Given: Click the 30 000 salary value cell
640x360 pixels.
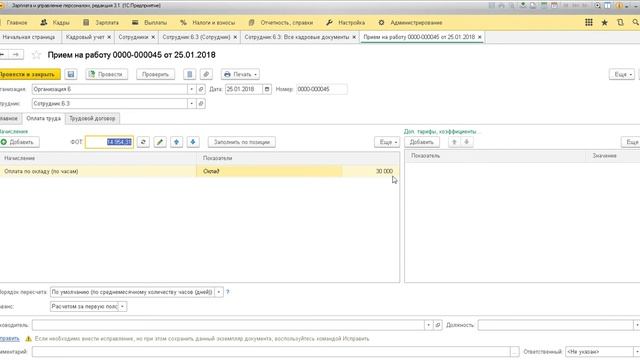Looking at the screenshot, I should click(370, 171).
